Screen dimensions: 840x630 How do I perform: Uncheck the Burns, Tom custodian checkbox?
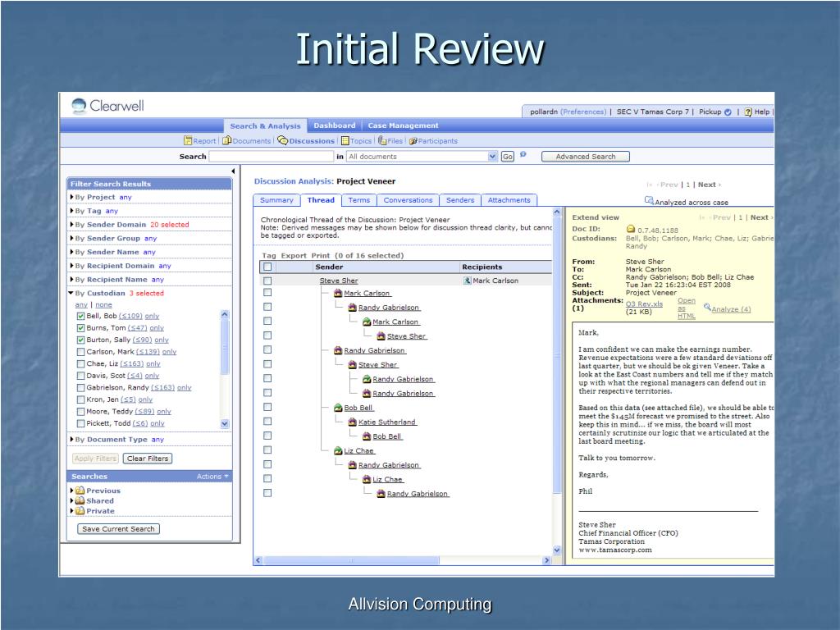coord(81,328)
